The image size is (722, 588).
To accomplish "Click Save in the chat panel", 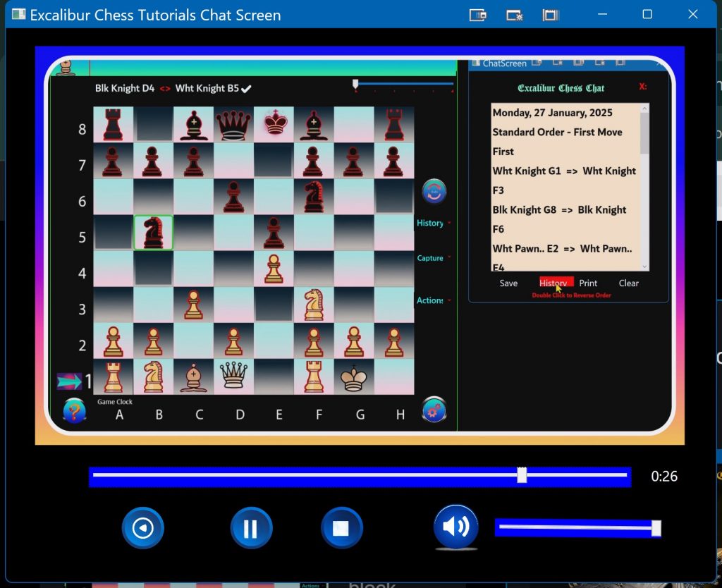I will click(508, 283).
